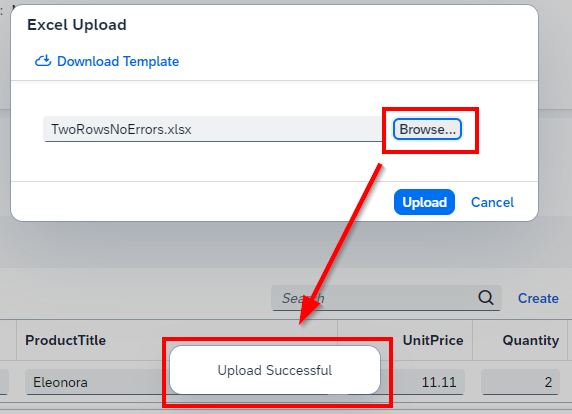
Task: Click the Browse... button
Action: tap(427, 129)
